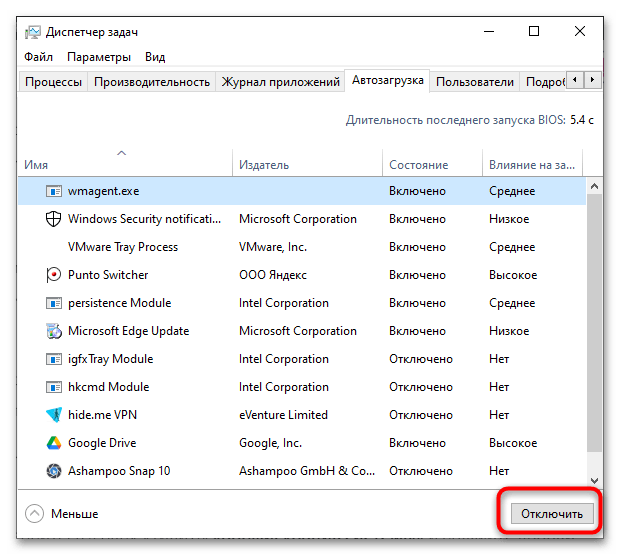Maximize the Task Manager window
Viewport: 620px width, 555px height.
pos(534,32)
